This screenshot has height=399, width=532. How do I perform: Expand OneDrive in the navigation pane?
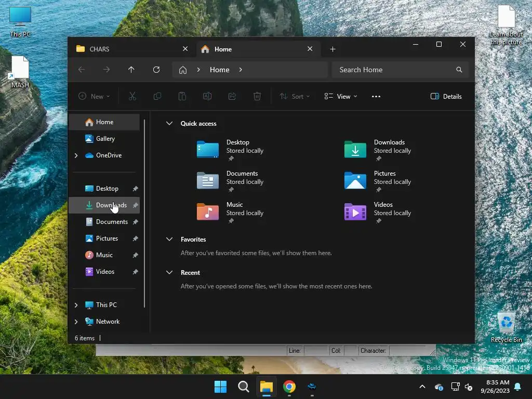pos(76,155)
